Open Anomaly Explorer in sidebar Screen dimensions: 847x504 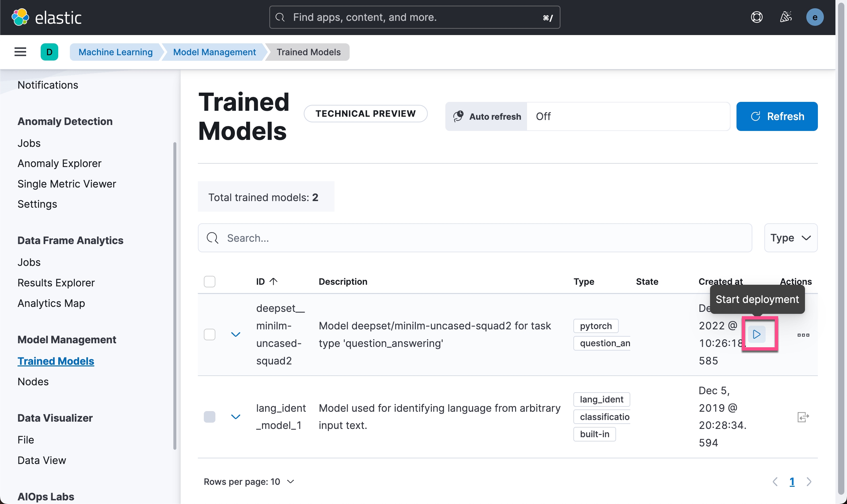coord(60,163)
